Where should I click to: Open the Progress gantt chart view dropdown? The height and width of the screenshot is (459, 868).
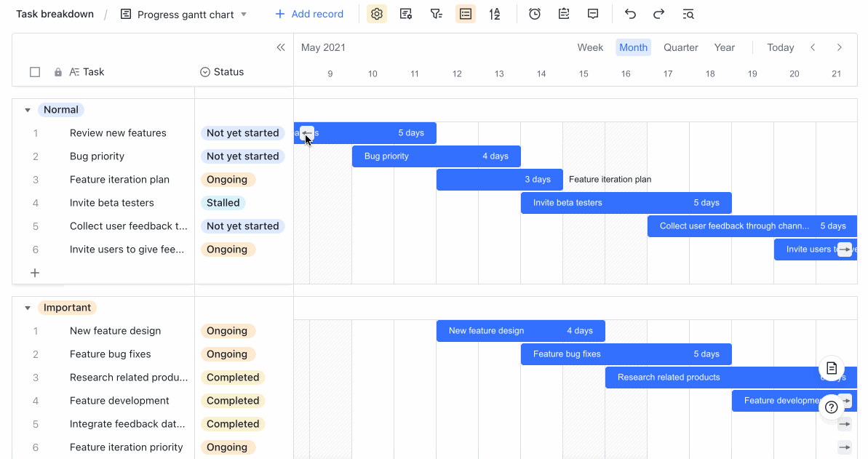tap(244, 14)
